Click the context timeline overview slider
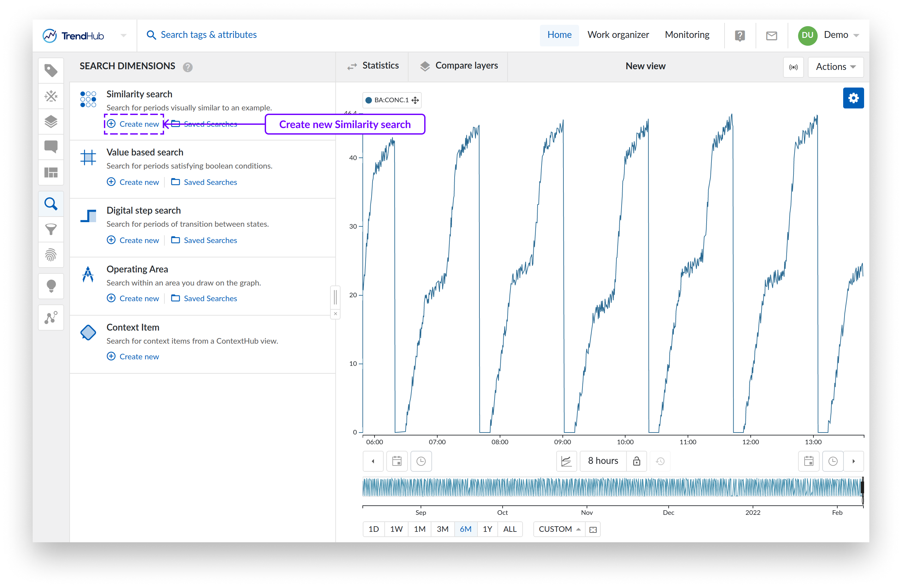This screenshot has height=588, width=902. pos(612,487)
